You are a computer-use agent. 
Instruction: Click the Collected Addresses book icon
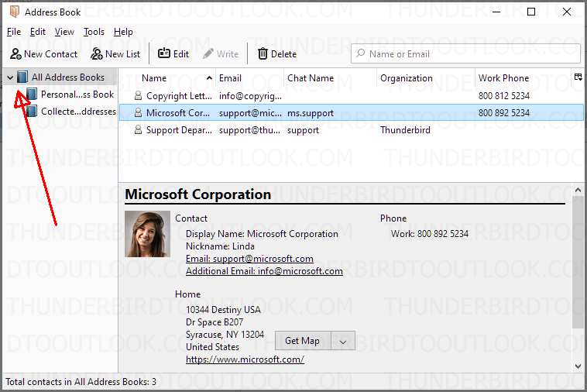tap(32, 112)
